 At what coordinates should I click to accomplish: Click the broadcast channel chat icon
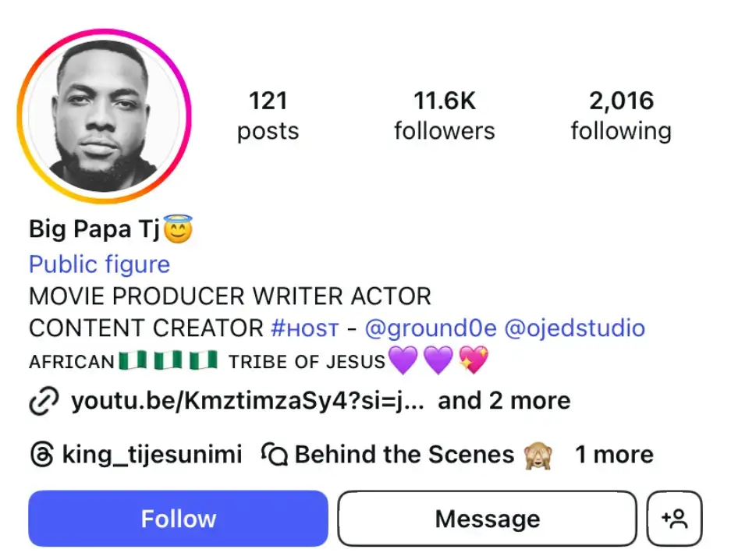click(274, 455)
